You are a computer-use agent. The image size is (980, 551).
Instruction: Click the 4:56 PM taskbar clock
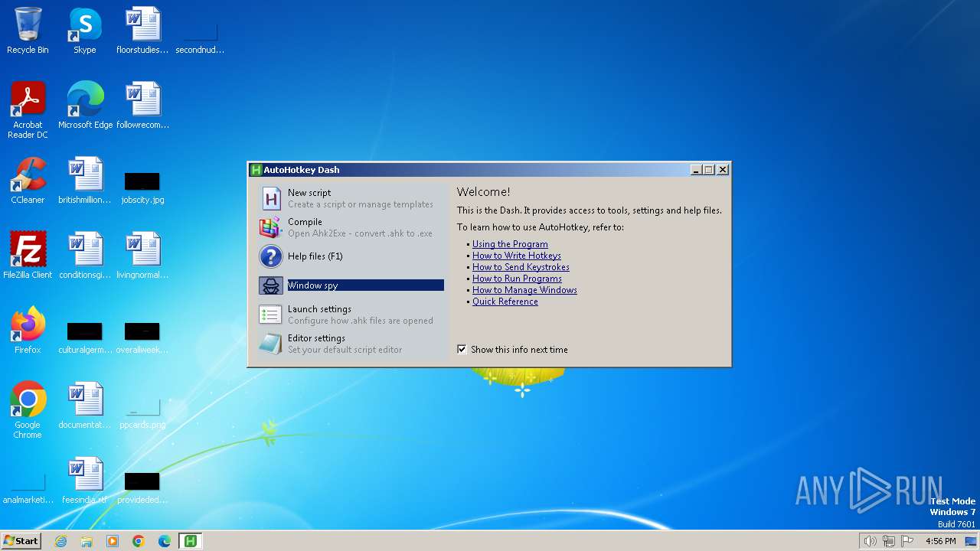pos(940,541)
